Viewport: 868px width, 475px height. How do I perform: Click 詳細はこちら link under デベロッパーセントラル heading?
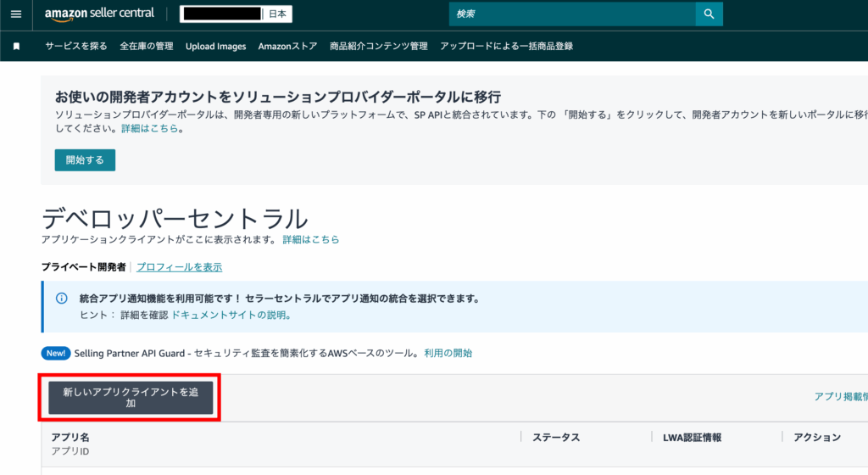coord(311,240)
